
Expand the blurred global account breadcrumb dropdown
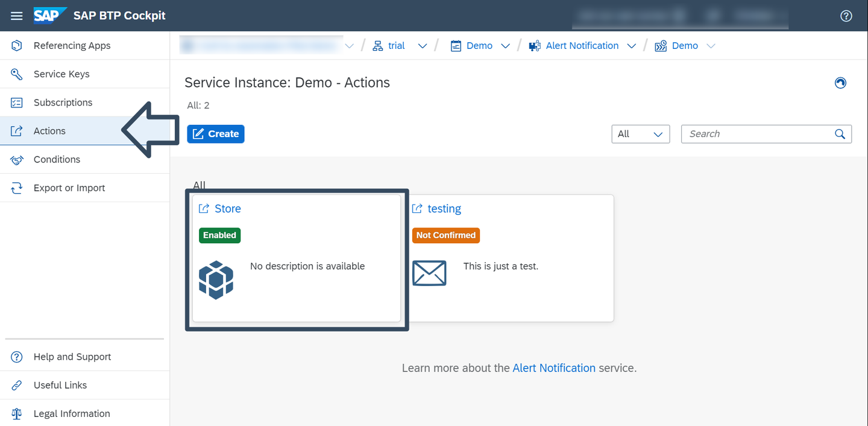click(x=349, y=46)
